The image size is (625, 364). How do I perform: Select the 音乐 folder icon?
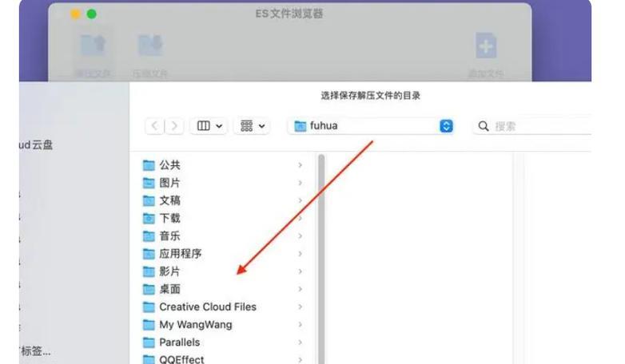(x=149, y=236)
